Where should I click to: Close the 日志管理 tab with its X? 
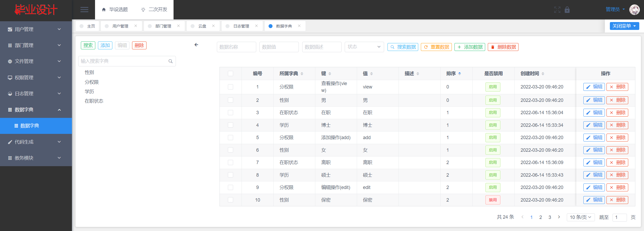(x=256, y=26)
